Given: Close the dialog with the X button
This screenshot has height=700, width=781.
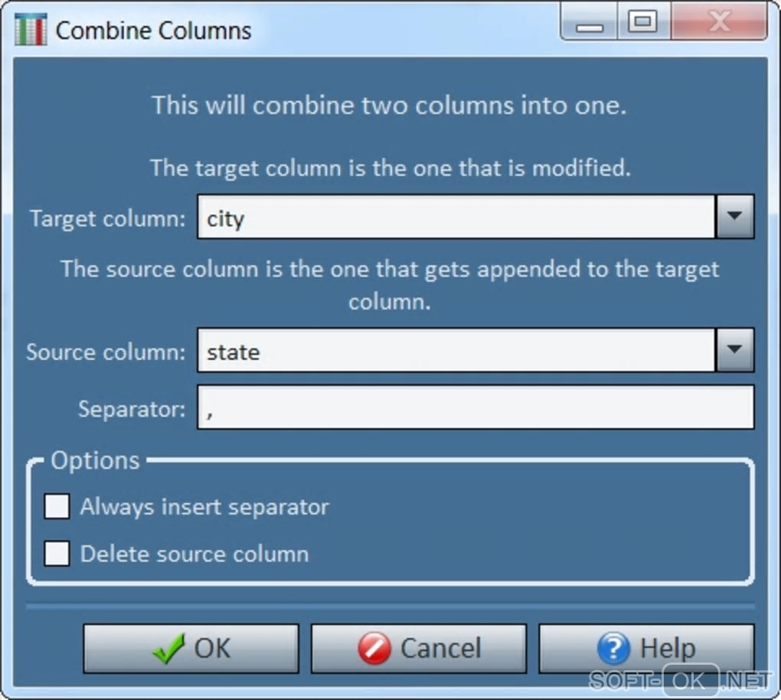Looking at the screenshot, I should pyautogui.click(x=718, y=23).
